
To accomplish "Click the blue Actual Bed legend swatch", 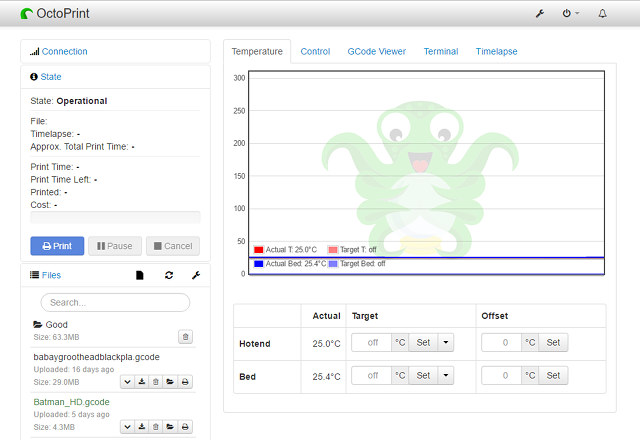I will (x=258, y=264).
